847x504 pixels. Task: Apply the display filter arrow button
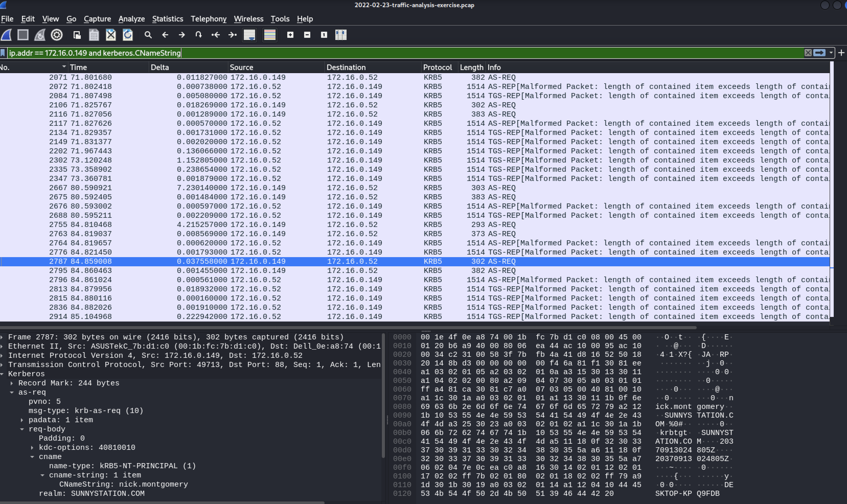click(x=819, y=53)
